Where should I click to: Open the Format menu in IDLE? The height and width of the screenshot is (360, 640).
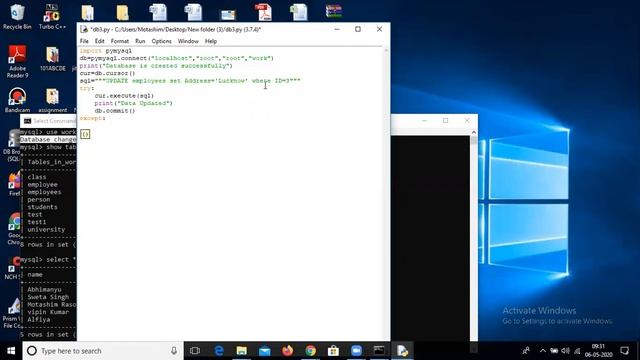pos(120,41)
